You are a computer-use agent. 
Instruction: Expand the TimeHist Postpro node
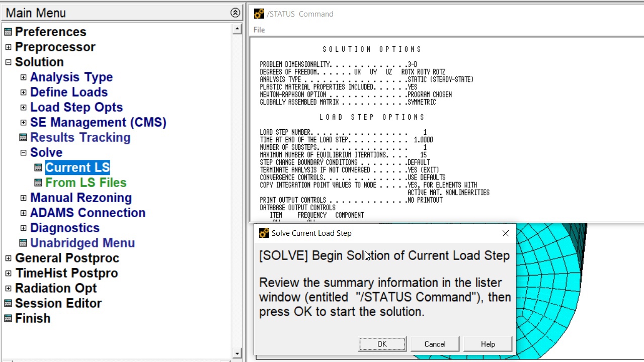tap(8, 274)
